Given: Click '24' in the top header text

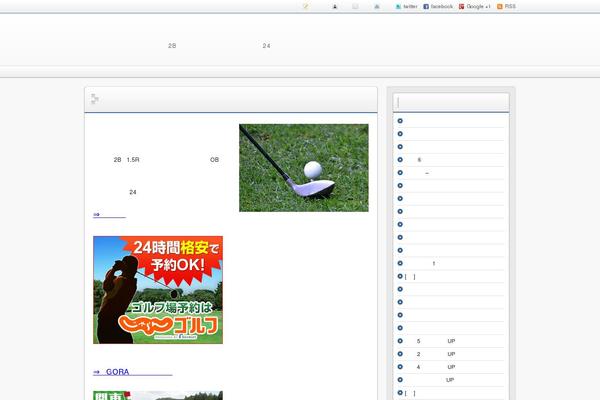Looking at the screenshot, I should tap(266, 46).
